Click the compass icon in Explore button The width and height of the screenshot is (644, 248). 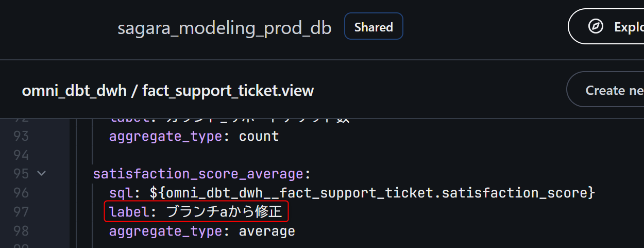(x=596, y=27)
